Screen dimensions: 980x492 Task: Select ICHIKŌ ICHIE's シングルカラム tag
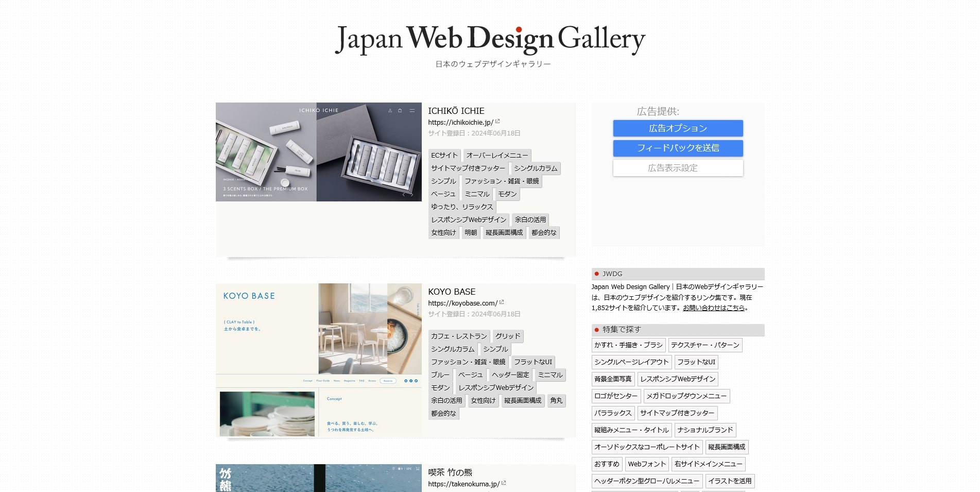click(536, 168)
